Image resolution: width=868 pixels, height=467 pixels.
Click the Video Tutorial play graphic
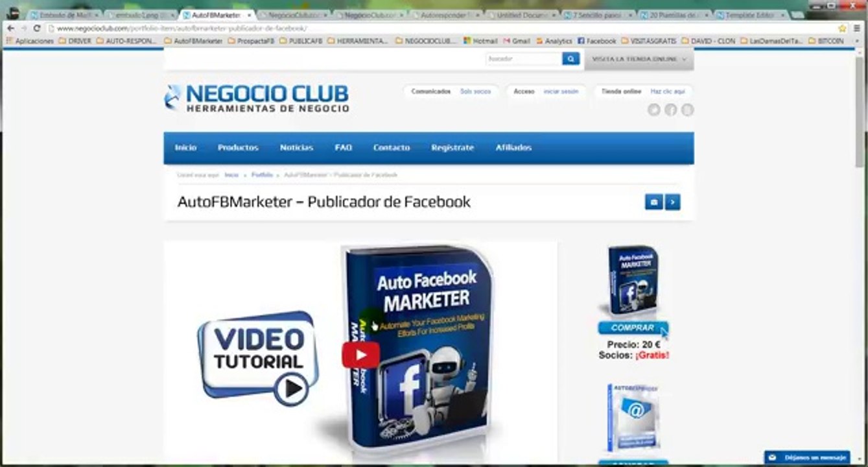click(258, 358)
